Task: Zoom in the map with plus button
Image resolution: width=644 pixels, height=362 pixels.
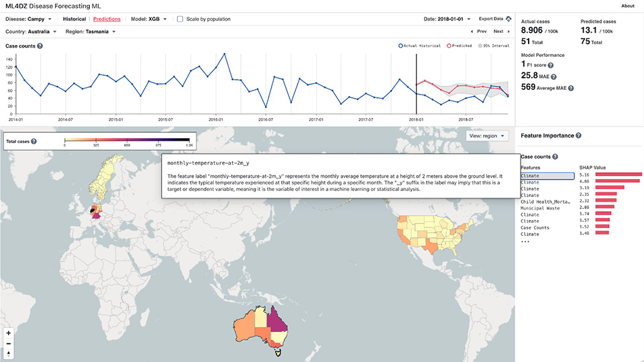Action: (8, 333)
